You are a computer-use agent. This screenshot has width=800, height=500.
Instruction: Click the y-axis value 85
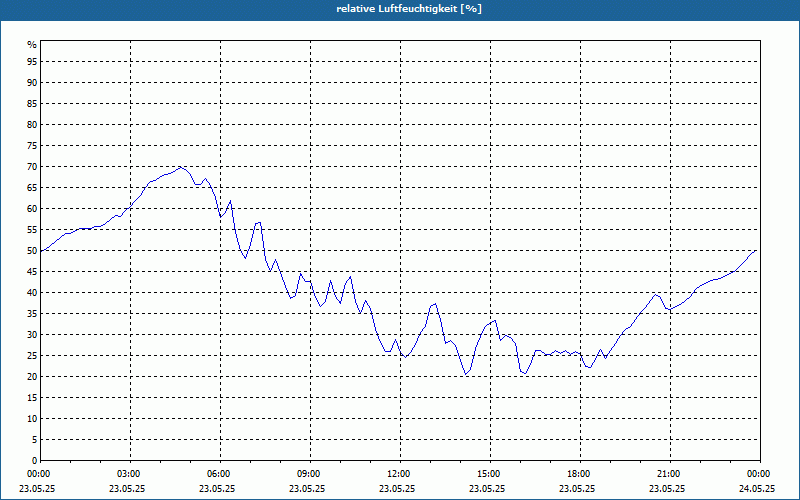32,104
